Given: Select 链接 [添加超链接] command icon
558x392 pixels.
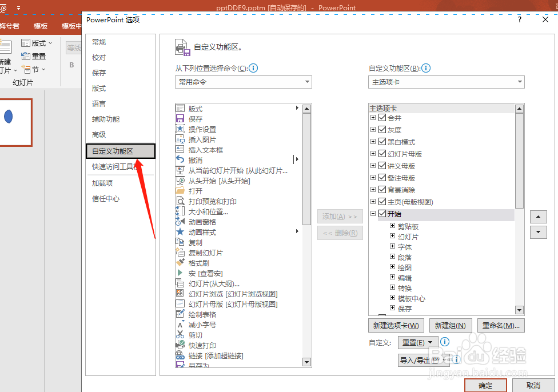Looking at the screenshot, I should [180, 355].
